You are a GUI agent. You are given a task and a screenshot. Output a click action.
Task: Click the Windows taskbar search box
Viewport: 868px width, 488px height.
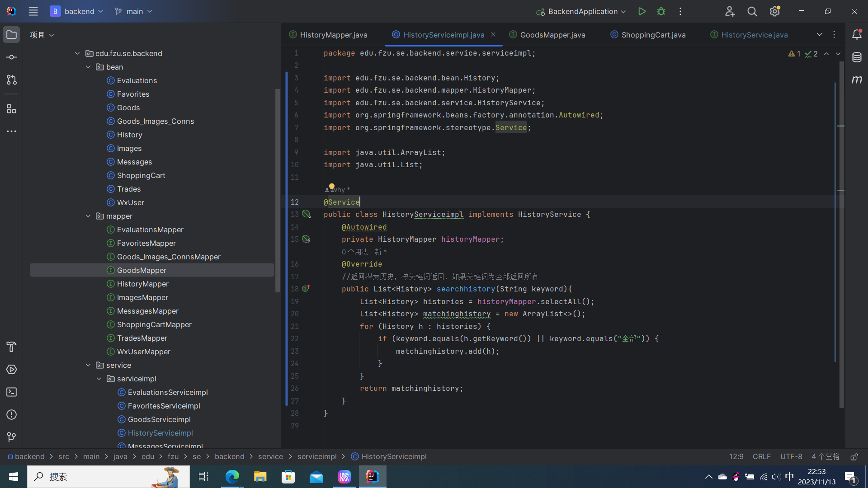click(x=108, y=477)
